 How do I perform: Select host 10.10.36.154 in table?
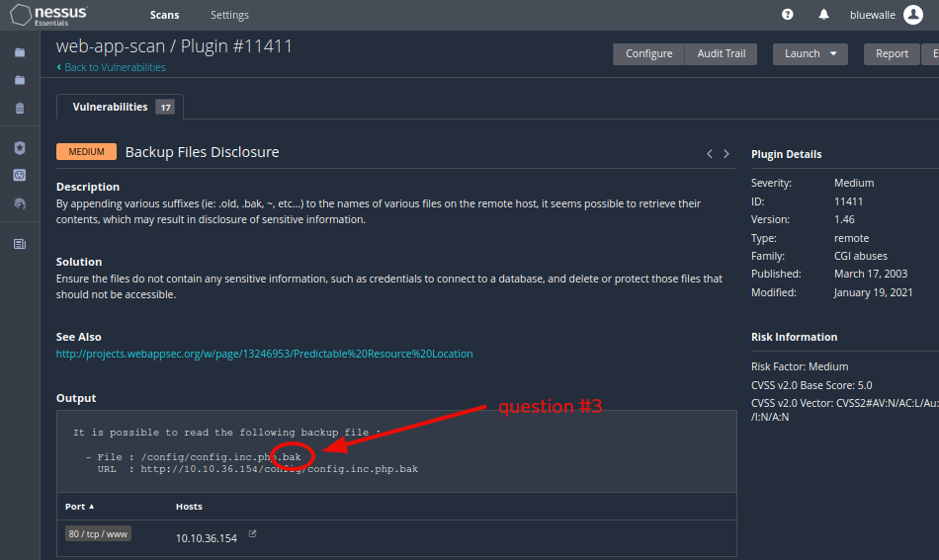pos(207,538)
